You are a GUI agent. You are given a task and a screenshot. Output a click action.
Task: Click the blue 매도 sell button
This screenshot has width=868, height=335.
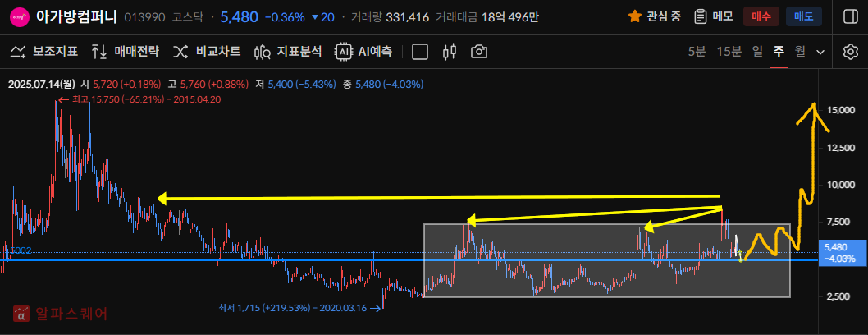click(x=804, y=16)
